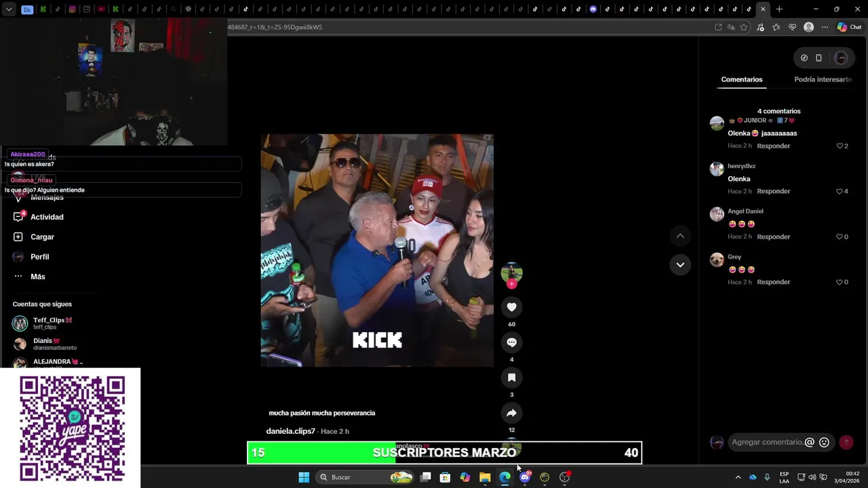
Task: Save video using the bookmark icon
Action: [x=511, y=378]
